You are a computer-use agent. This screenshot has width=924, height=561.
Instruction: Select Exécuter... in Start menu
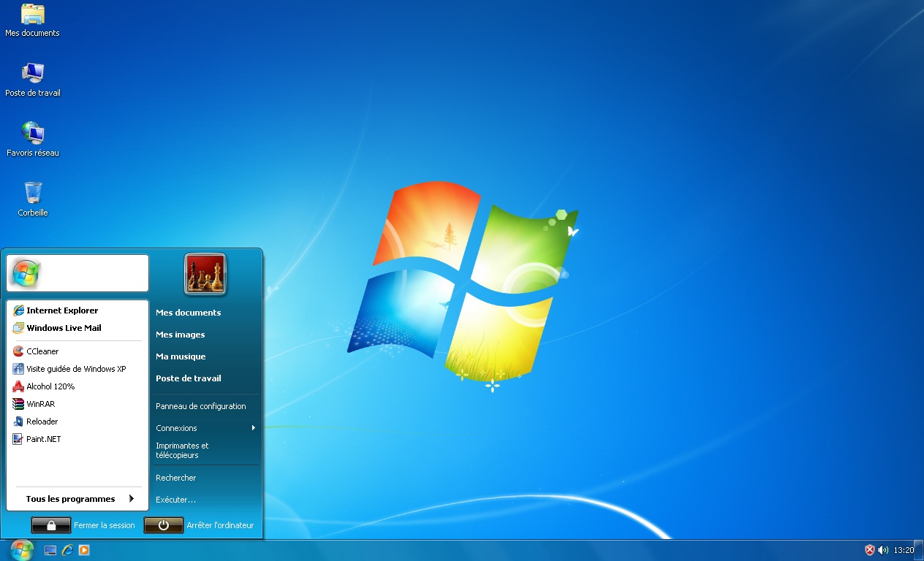pos(175,500)
